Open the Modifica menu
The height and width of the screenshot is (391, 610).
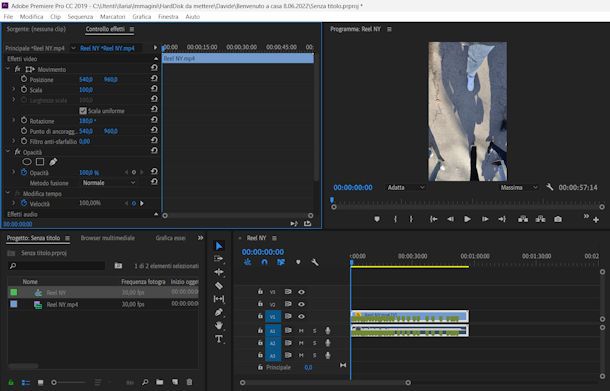click(31, 17)
